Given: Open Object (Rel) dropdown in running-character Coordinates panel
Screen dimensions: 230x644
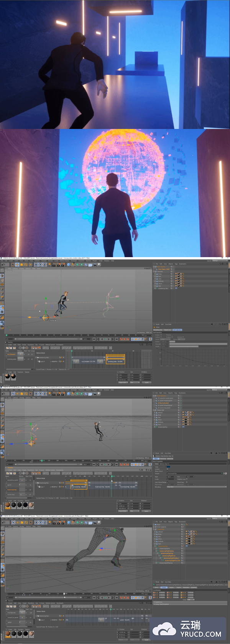Looking at the screenshot, I should 123,382.
